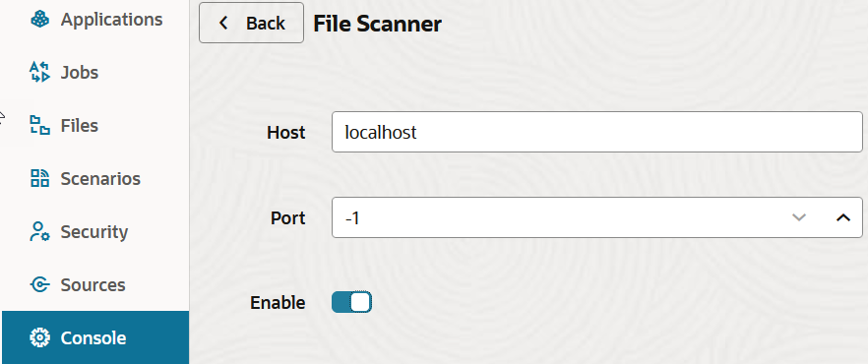Screen dimensions: 868x364
Task: Click the Console gear icon
Action: (x=39, y=337)
